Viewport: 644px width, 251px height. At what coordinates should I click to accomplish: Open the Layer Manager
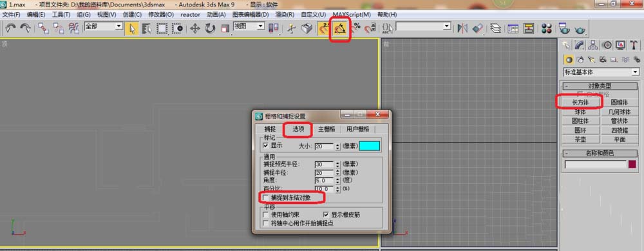[x=496, y=28]
